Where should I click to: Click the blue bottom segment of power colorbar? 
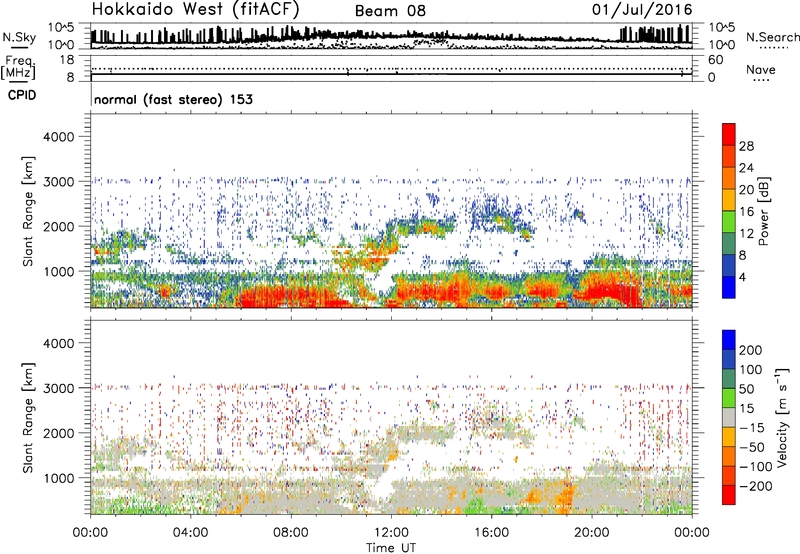tap(729, 287)
